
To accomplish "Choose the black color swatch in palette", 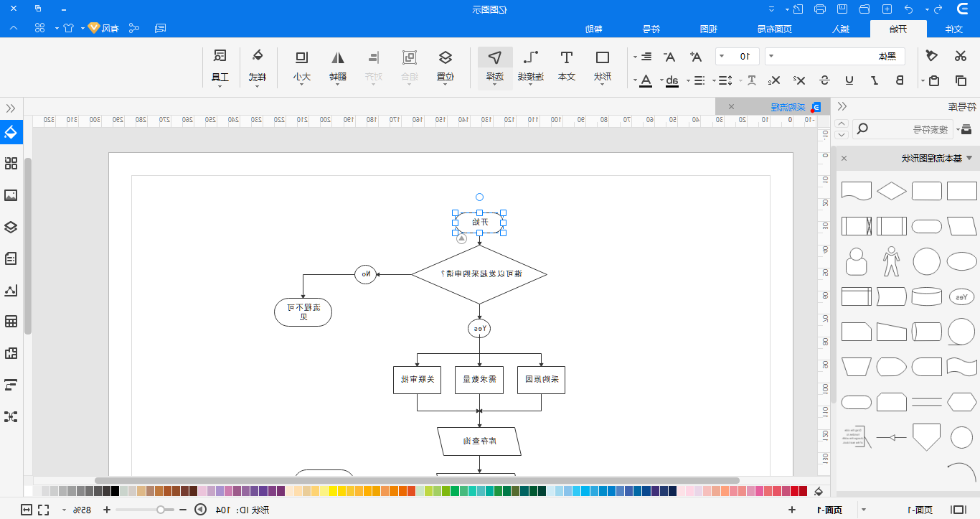I will coord(115,491).
